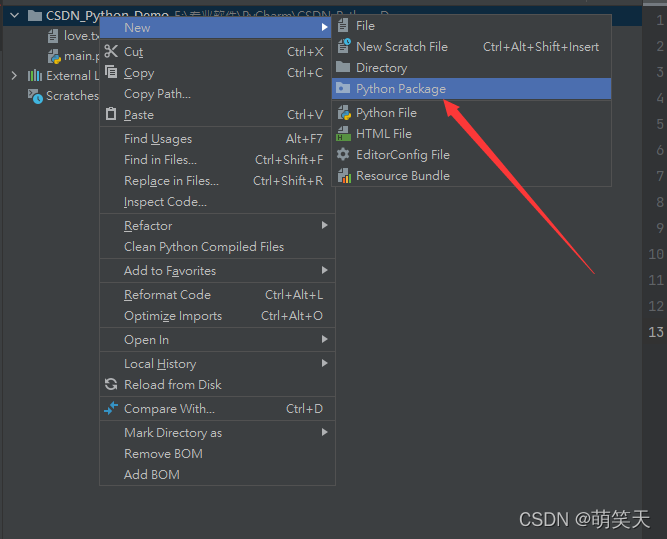This screenshot has height=539, width=667.
Task: Select Reformat Code entry
Action: click(217, 295)
